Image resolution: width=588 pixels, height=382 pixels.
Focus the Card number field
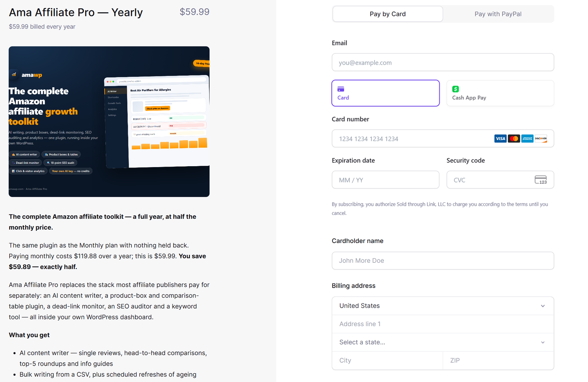tap(443, 139)
